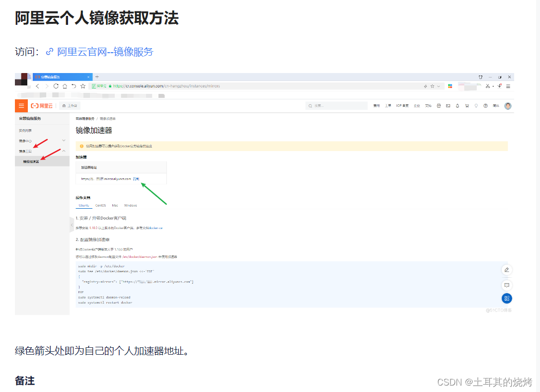Open the browser hamburger menu
This screenshot has width=540, height=392.
(x=508, y=86)
